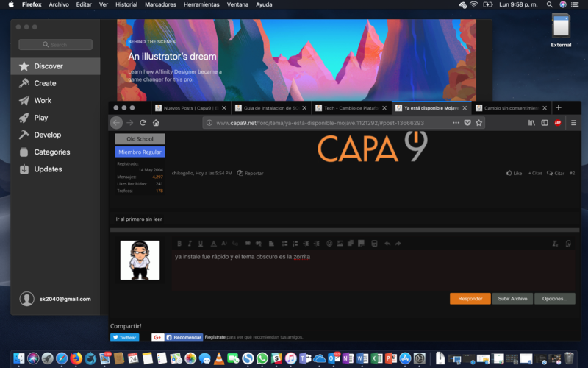Open text alignment icon in editor toolbar
The height and width of the screenshot is (368, 588).
point(271,244)
